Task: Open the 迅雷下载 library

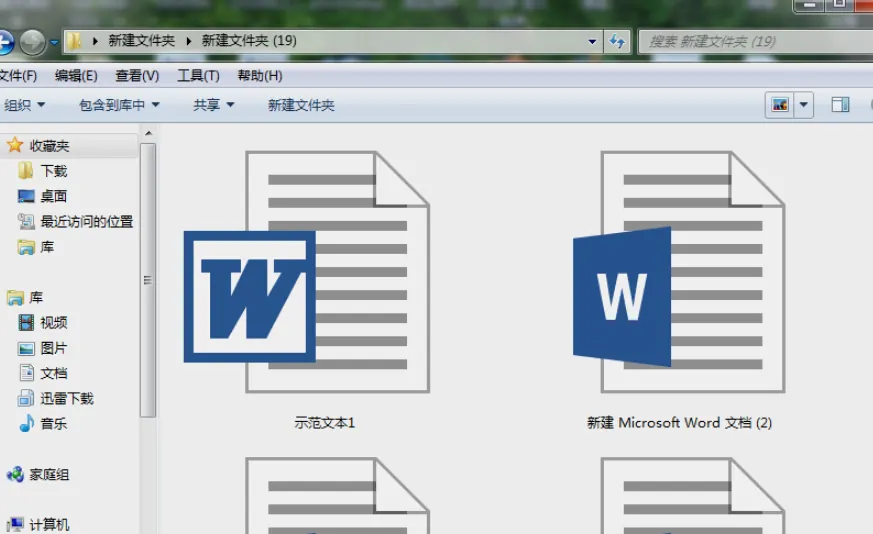Action: coord(67,398)
